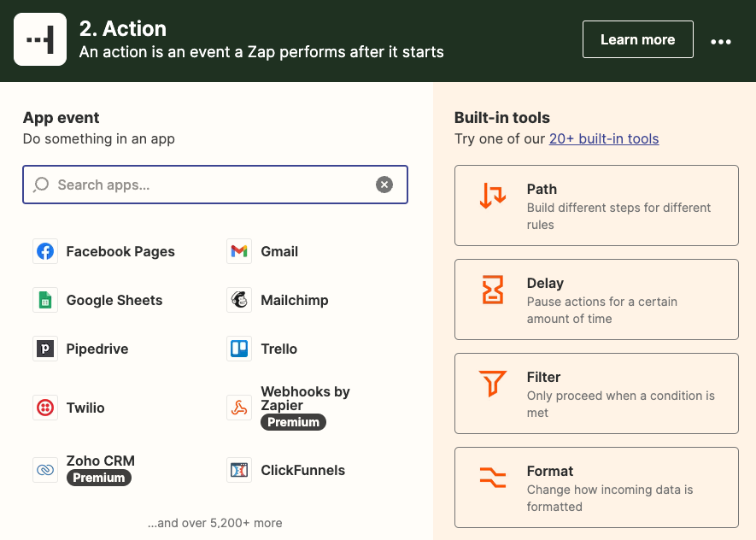Click the 'Built-in tools' heading
This screenshot has height=540, width=756.
pyautogui.click(x=502, y=118)
